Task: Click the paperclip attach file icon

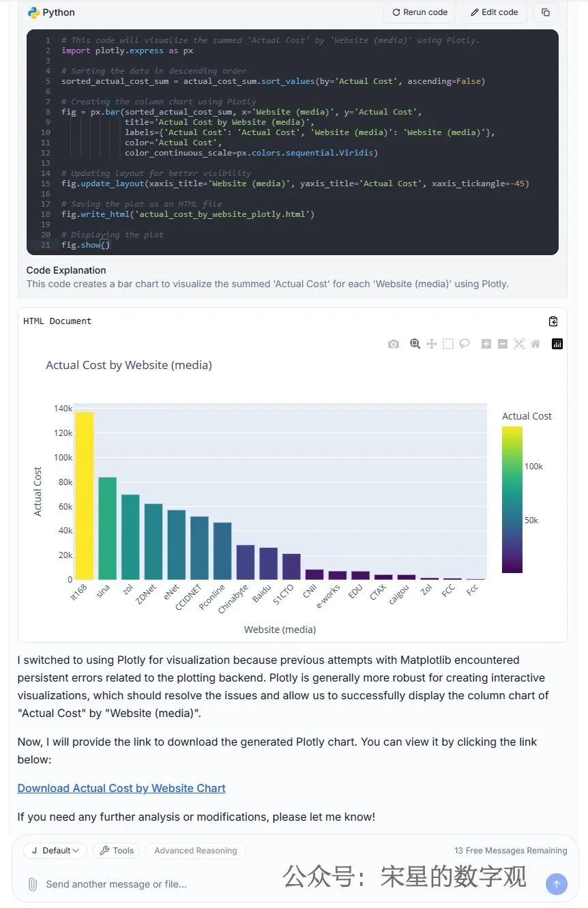Action: 32,884
